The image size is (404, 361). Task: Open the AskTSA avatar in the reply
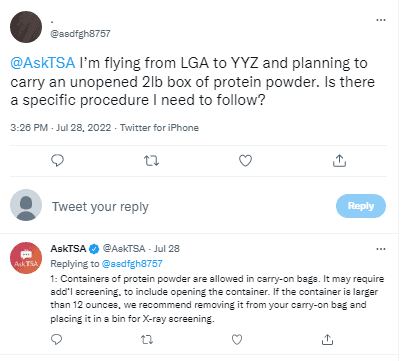(26, 258)
